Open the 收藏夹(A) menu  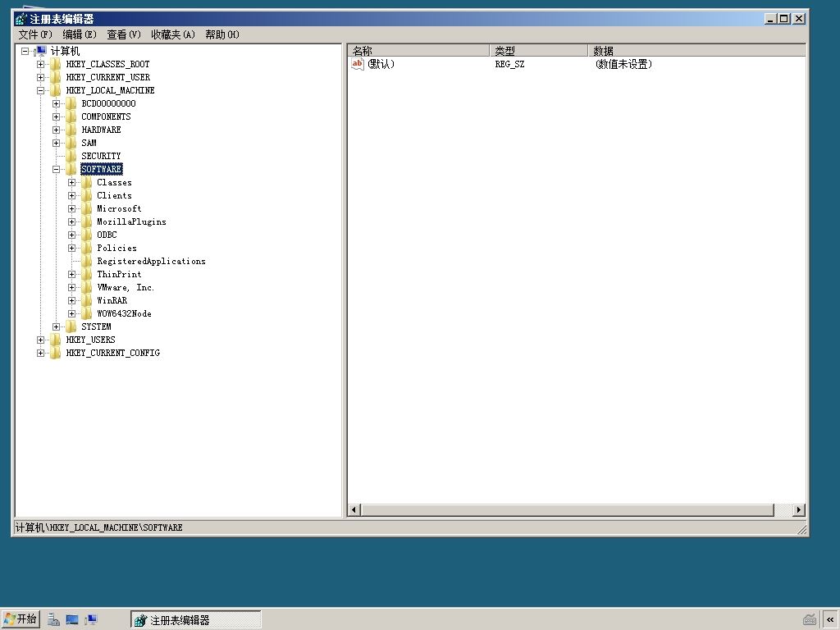pos(172,34)
